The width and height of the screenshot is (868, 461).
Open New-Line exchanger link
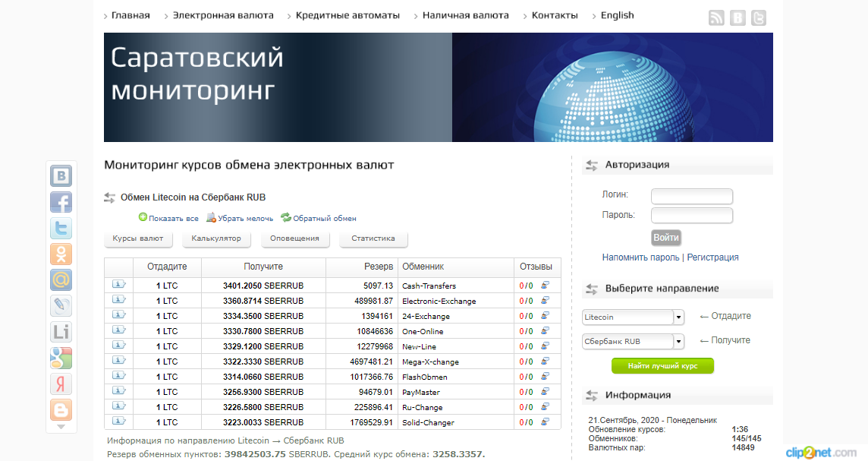[x=419, y=346]
